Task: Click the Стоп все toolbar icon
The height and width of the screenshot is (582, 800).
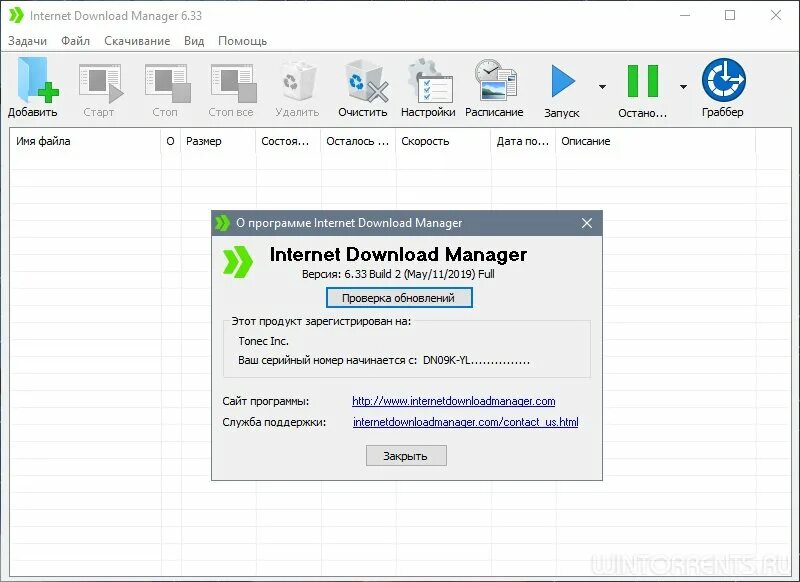Action: [233, 83]
